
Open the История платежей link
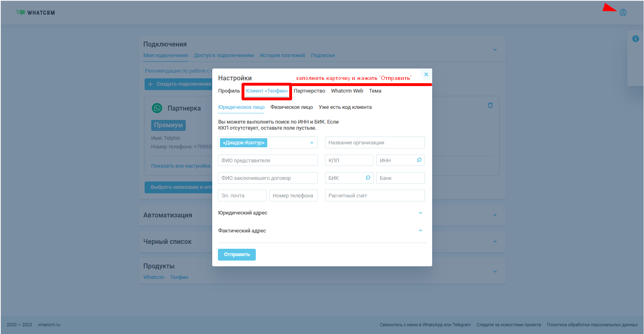point(282,55)
